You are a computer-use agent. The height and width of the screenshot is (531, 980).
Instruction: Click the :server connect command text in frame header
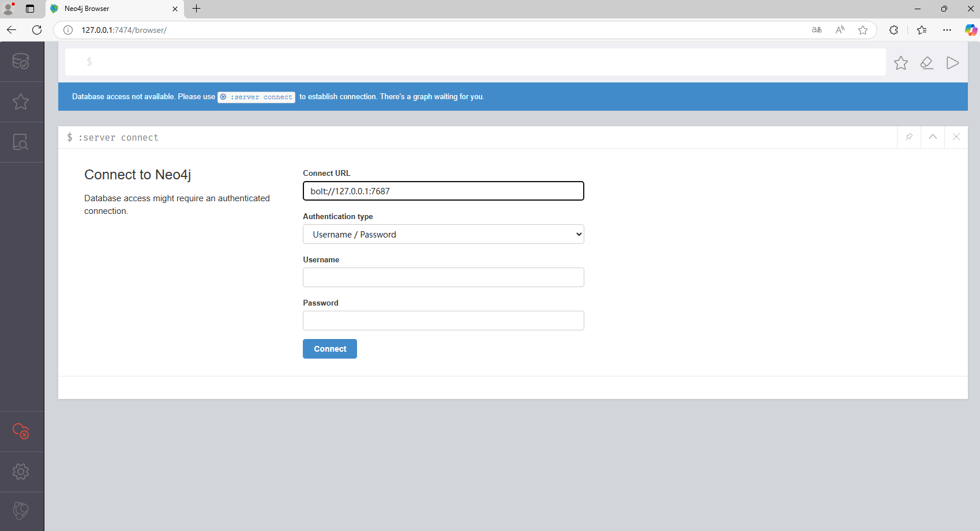(x=118, y=138)
